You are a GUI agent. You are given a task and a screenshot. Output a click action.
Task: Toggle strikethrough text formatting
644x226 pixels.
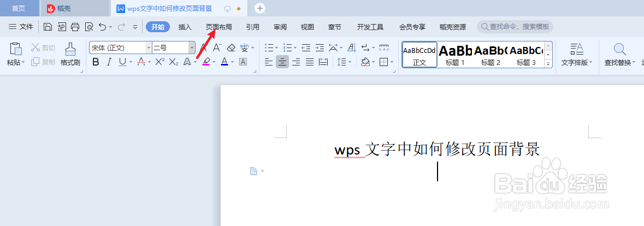[141, 62]
